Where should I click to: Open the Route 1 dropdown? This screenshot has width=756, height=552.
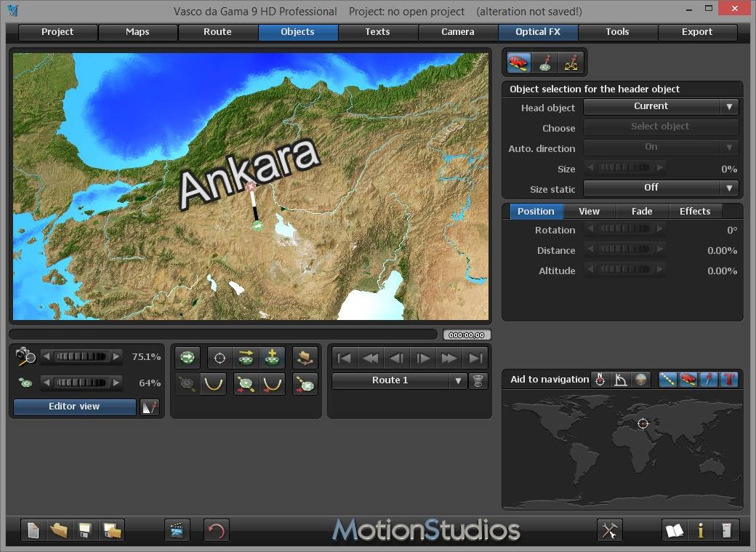(399, 380)
